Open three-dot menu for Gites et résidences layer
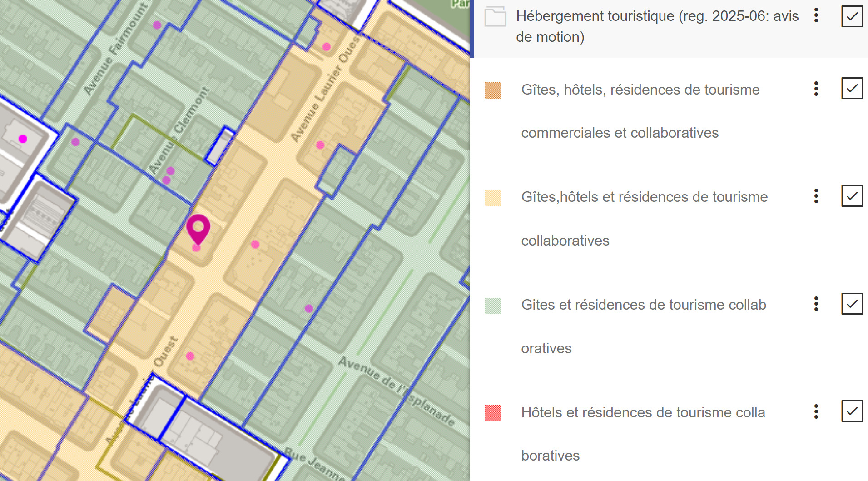The width and height of the screenshot is (868, 481). coord(816,304)
